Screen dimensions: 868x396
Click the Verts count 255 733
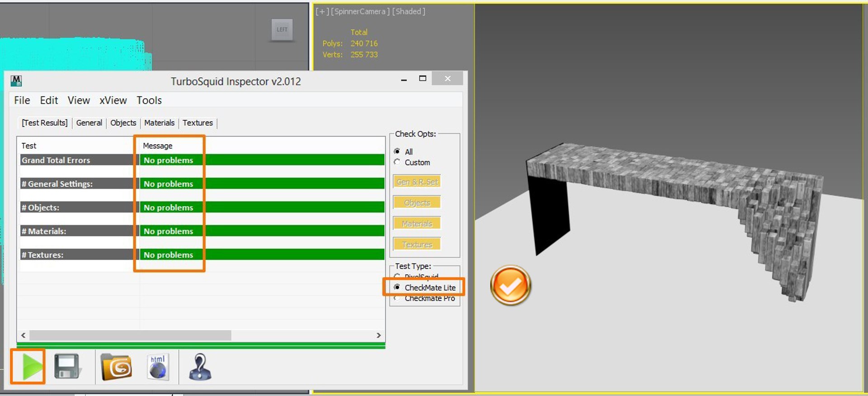[x=364, y=54]
